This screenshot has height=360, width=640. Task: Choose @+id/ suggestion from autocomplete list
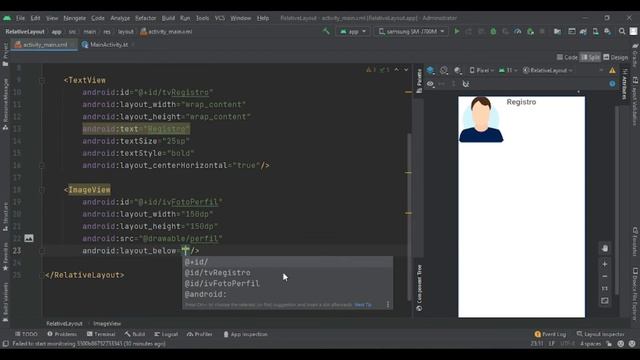[287, 262]
